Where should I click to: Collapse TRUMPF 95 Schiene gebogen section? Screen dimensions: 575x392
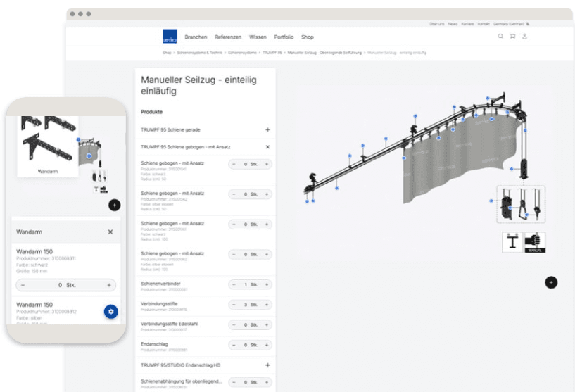tap(267, 147)
